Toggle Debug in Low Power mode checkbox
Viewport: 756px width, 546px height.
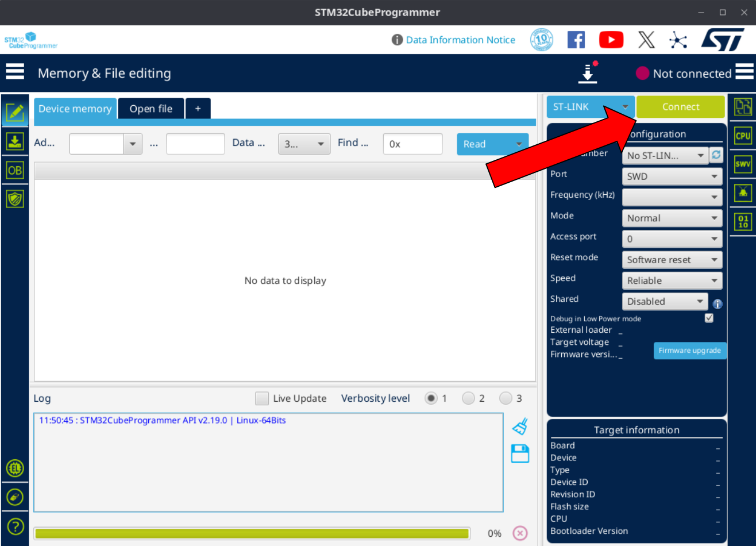[x=709, y=318]
